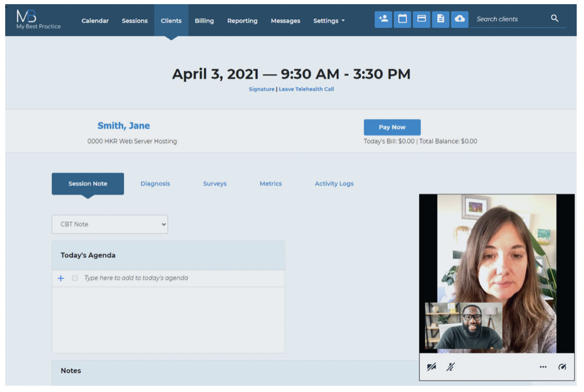Open the document notes icon in top toolbar
The height and width of the screenshot is (392, 584).
pyautogui.click(x=440, y=19)
